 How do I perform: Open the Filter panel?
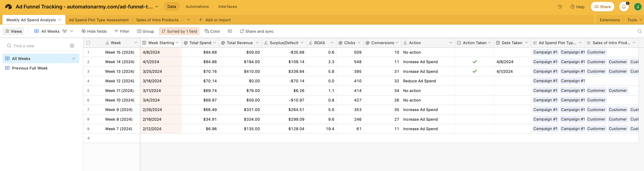tap(122, 31)
